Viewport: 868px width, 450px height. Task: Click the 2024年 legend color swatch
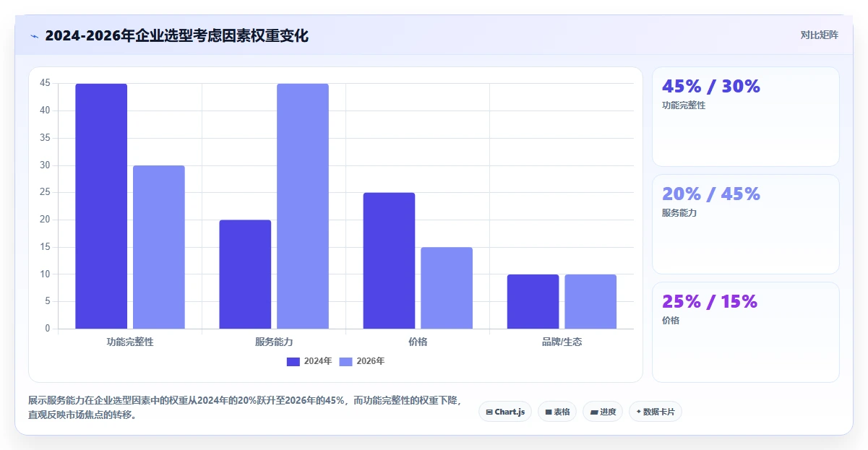pos(293,361)
